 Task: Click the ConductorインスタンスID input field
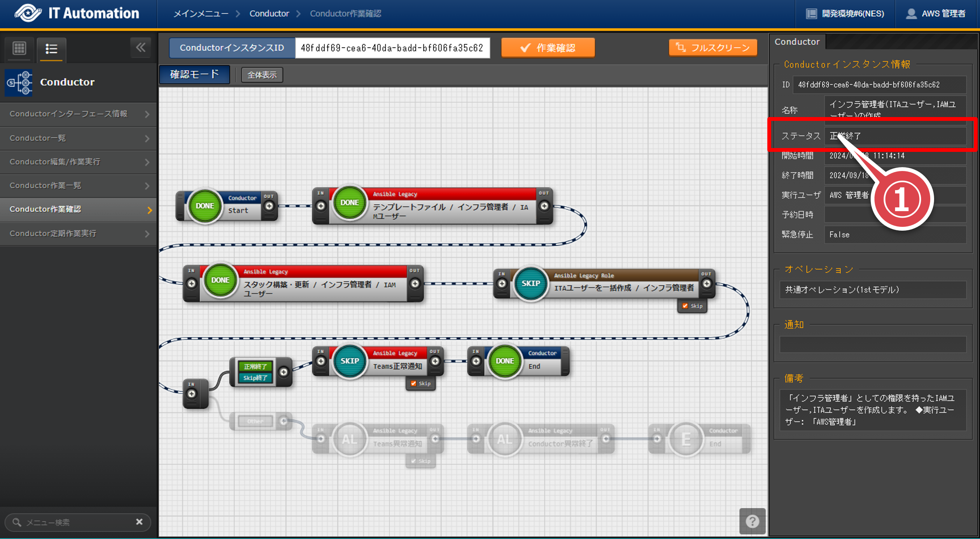coord(392,48)
